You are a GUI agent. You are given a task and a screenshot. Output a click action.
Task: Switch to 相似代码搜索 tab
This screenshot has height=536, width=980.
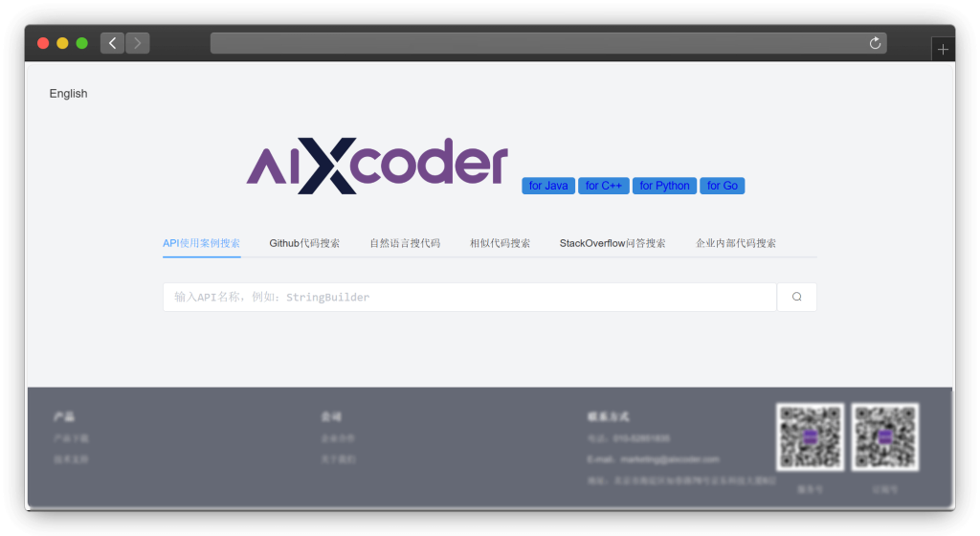pos(500,243)
